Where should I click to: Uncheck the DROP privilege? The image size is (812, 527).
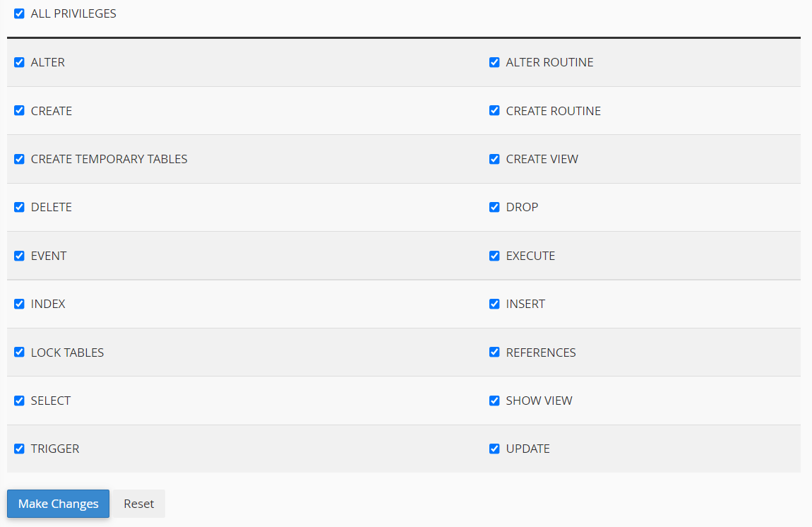[x=494, y=207]
